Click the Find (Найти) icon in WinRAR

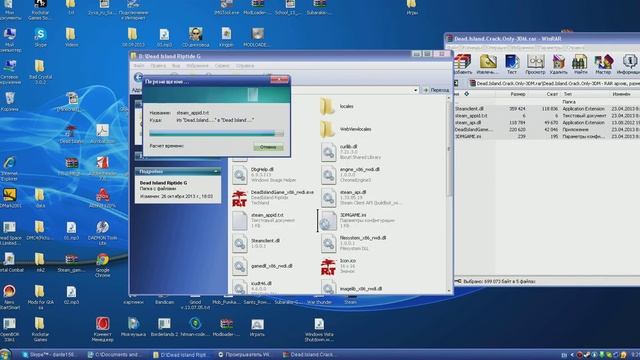580,64
